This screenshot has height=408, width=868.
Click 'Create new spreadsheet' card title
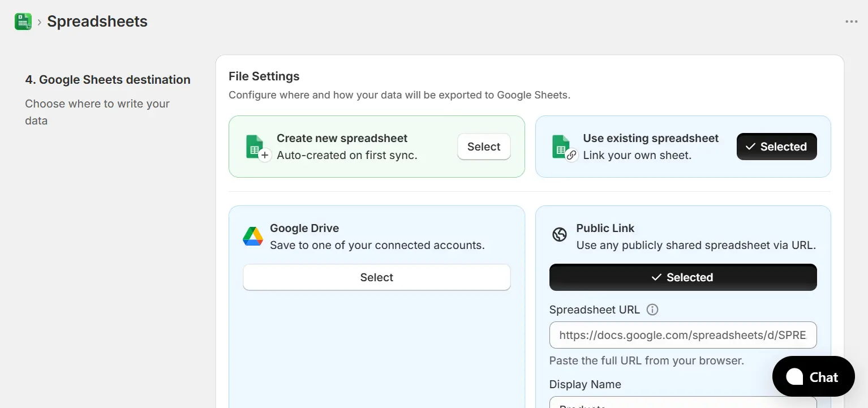(x=342, y=138)
